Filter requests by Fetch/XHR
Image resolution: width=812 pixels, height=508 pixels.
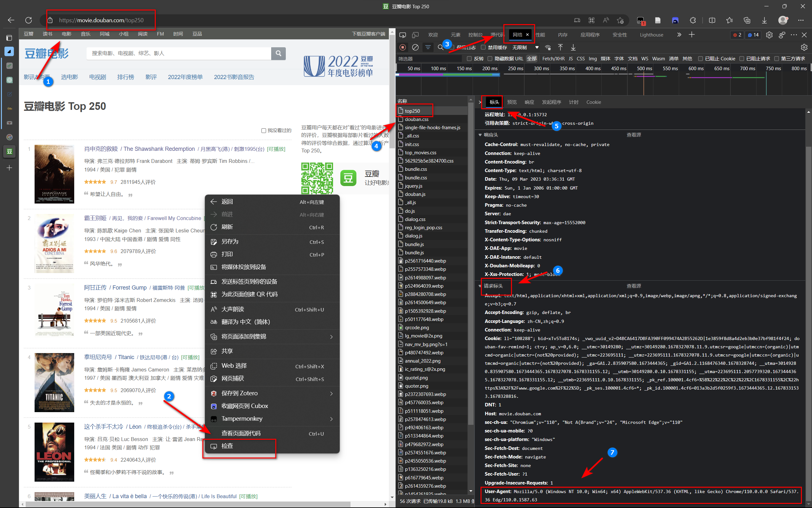click(x=553, y=59)
